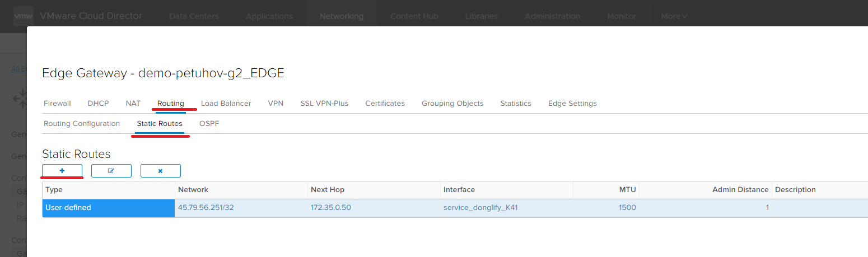This screenshot has width=868, height=257.
Task: Switch to the DHCP tab
Action: tap(98, 104)
